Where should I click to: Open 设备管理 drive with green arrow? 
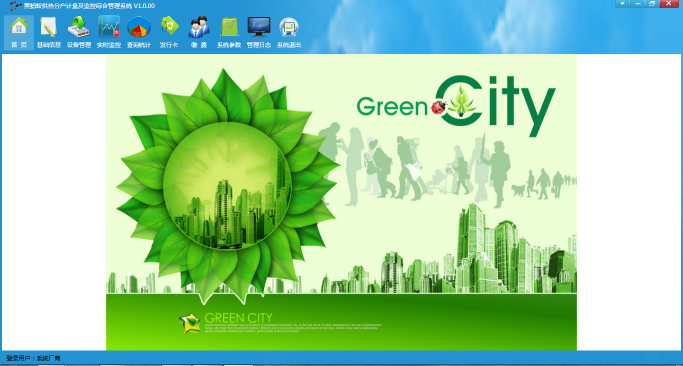pos(78,33)
